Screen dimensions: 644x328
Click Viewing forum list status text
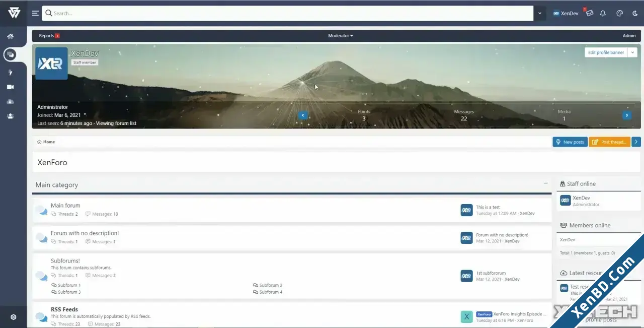(x=116, y=123)
